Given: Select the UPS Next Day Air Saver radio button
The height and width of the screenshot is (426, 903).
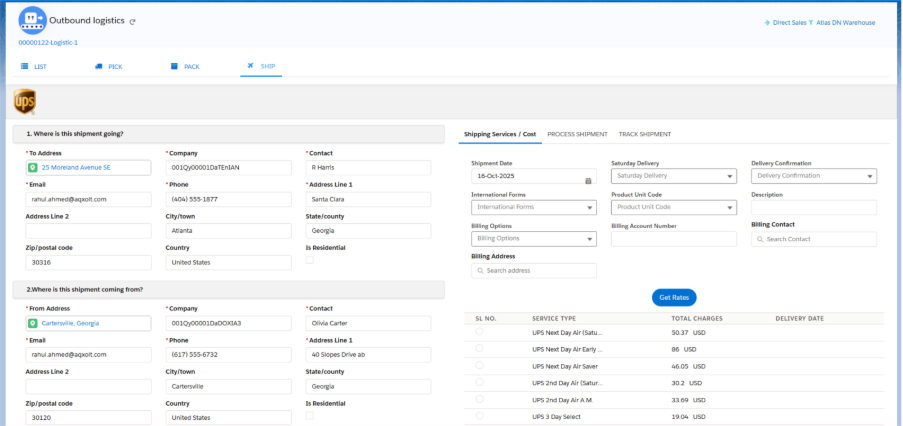Looking at the screenshot, I should coord(479,364).
